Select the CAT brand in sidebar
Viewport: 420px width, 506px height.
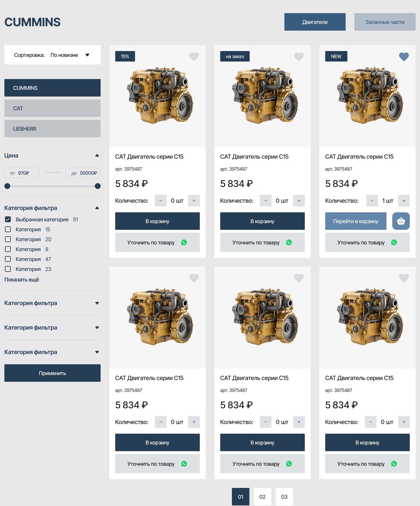tap(52, 108)
